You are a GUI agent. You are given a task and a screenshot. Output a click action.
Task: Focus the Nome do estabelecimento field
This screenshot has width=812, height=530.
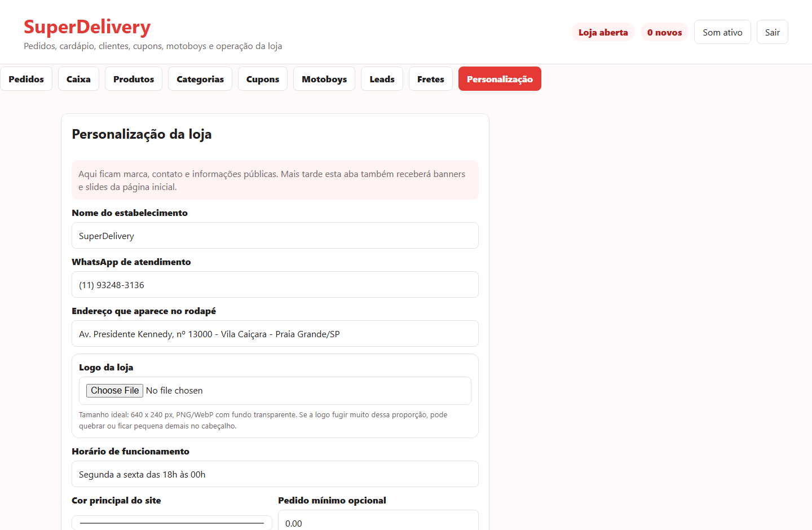pyautogui.click(x=275, y=236)
